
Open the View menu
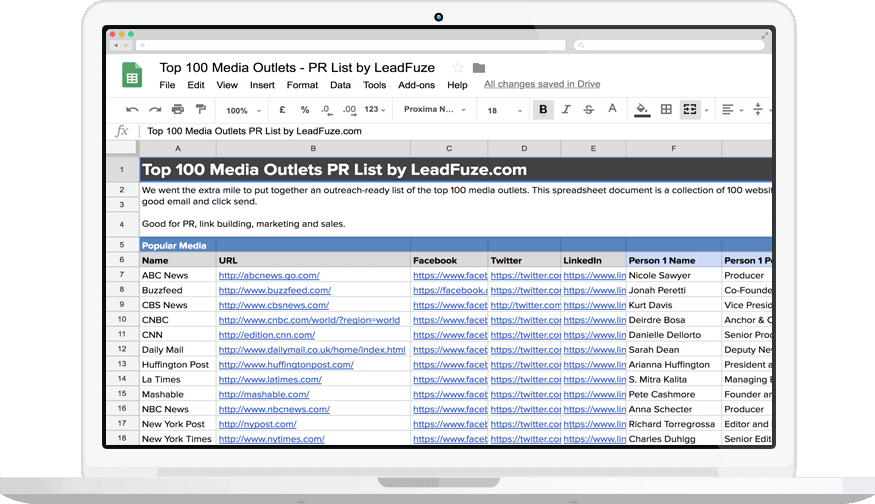point(227,85)
